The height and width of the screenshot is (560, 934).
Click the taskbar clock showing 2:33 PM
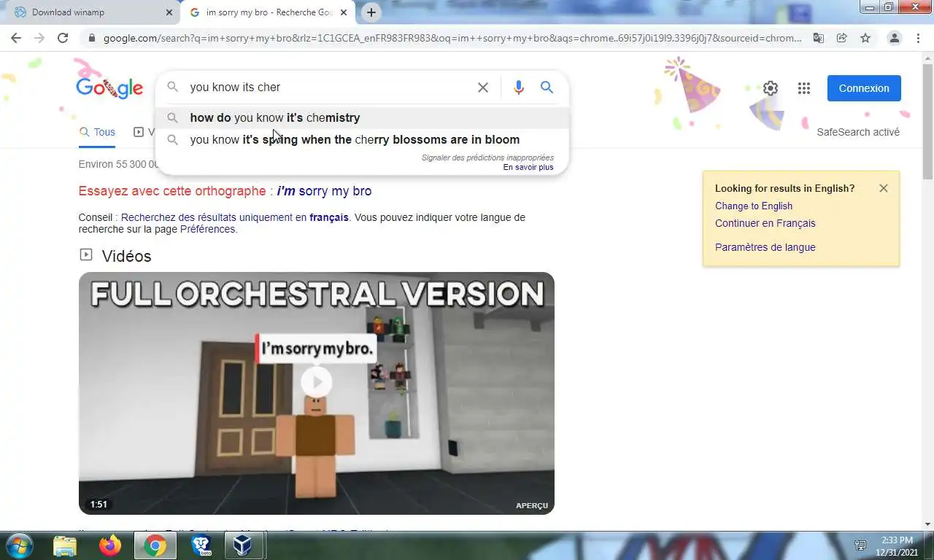(x=898, y=545)
